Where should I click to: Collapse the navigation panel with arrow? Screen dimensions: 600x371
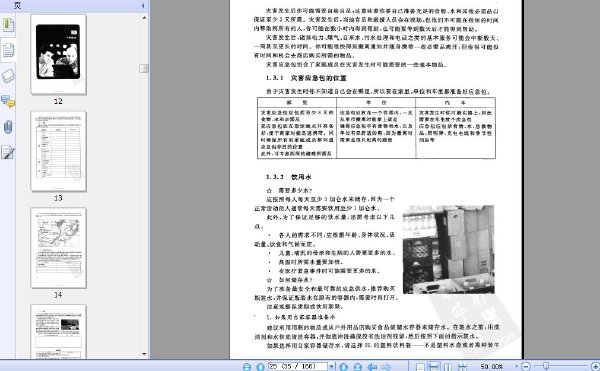pyautogui.click(x=143, y=5)
